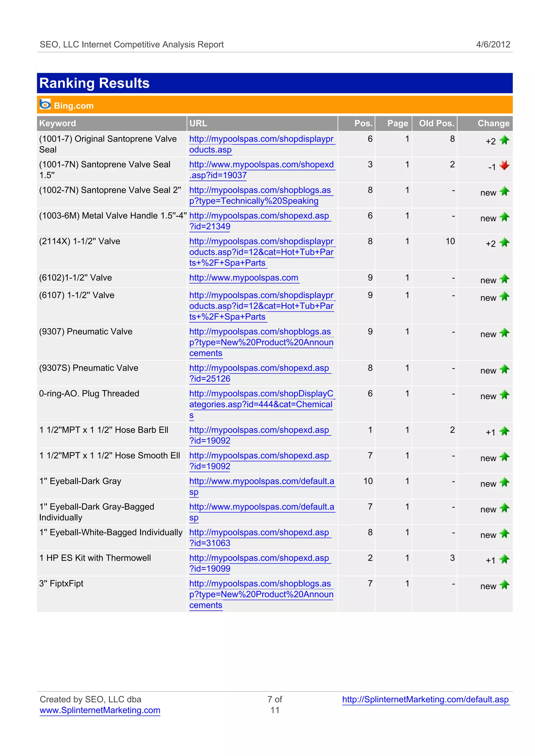Click green arrow for 3" FiptxFipt row

pyautogui.click(x=504, y=585)
